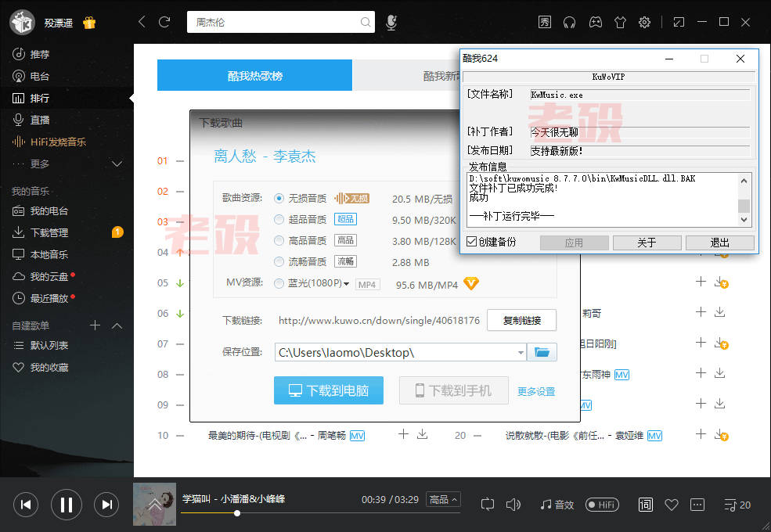Expand the album cover thumbnail
The height and width of the screenshot is (532, 771).
pyautogui.click(x=154, y=505)
